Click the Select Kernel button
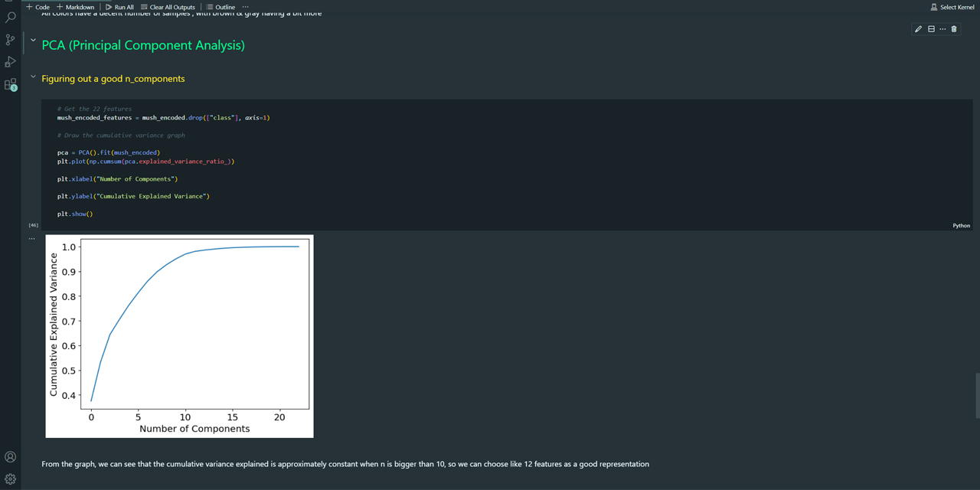Image resolution: width=980 pixels, height=490 pixels. pos(952,6)
